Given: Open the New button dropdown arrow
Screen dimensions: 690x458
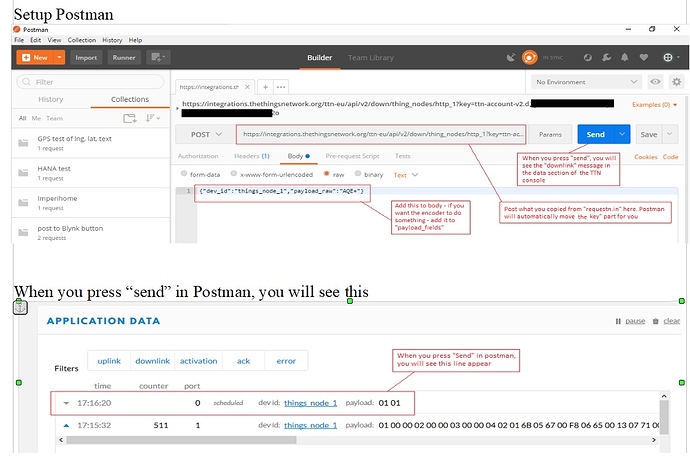Looking at the screenshot, I should [59, 57].
